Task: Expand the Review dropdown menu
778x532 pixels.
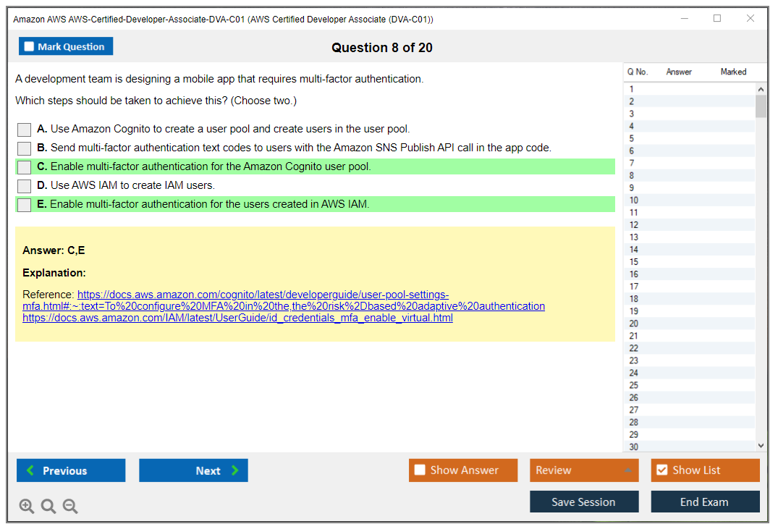Action: pos(627,470)
